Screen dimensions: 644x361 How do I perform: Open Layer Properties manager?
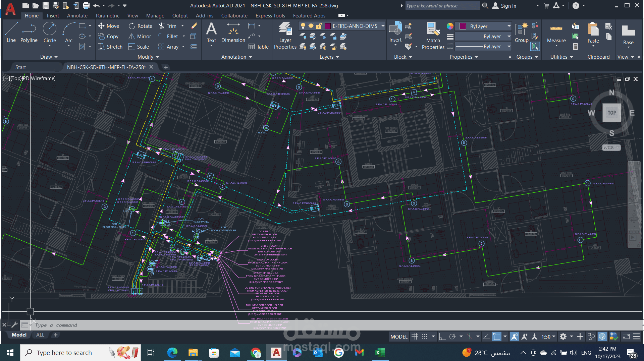coord(285,36)
